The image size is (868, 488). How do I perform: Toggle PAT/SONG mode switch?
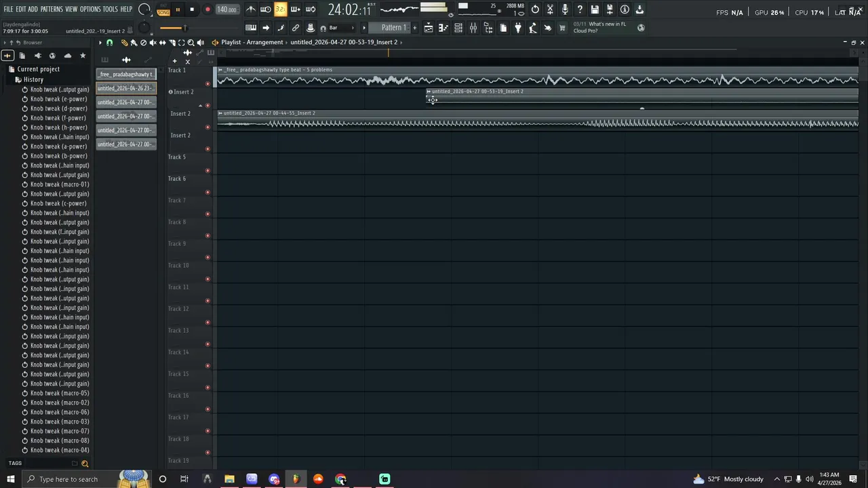coord(163,9)
